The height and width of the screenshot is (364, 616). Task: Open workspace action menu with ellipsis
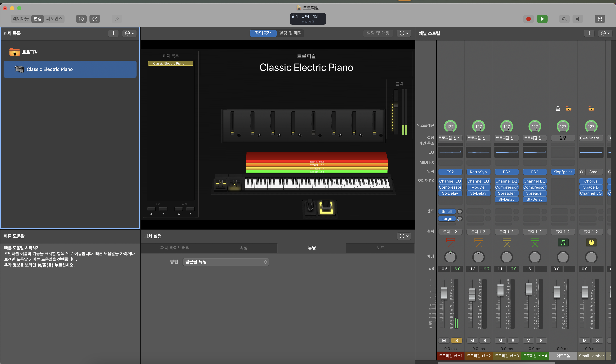(404, 33)
